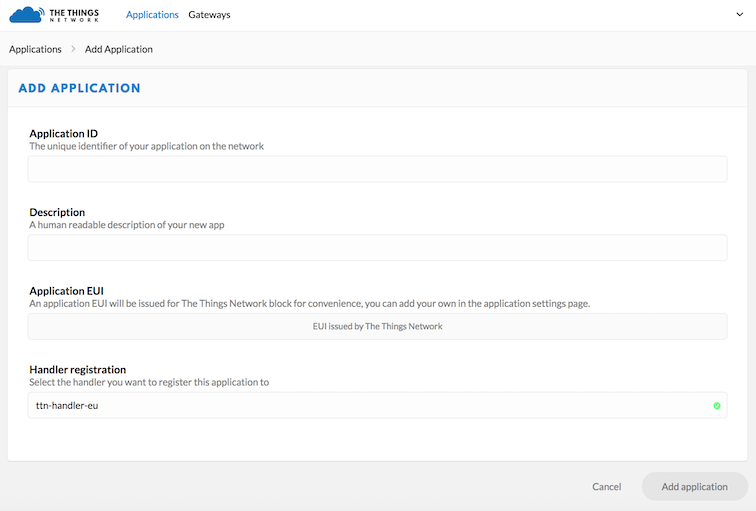Click the green handler validation checkmark

(x=716, y=406)
